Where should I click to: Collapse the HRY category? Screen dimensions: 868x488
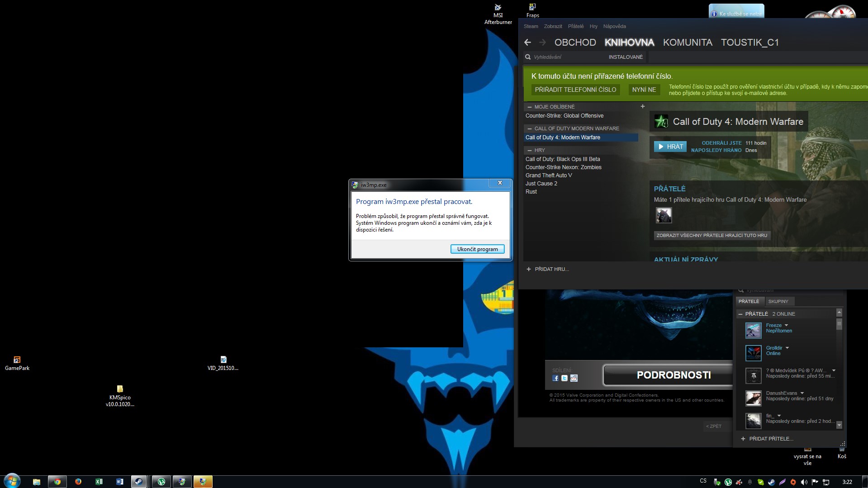529,151
